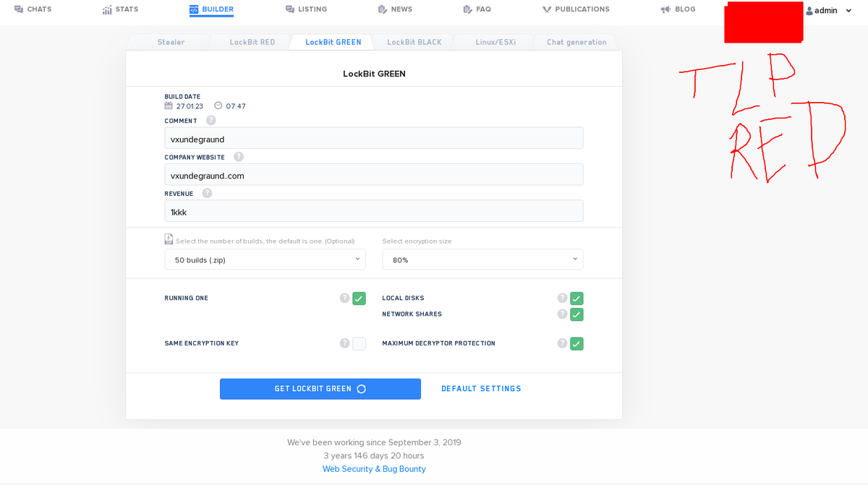Viewport: 868px width, 485px height.
Task: Click the Default Settings link
Action: tap(481, 389)
